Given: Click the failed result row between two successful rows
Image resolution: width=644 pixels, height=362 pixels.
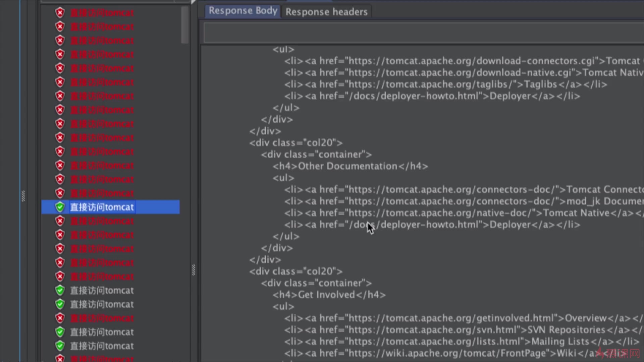Looking at the screenshot, I should [x=102, y=318].
